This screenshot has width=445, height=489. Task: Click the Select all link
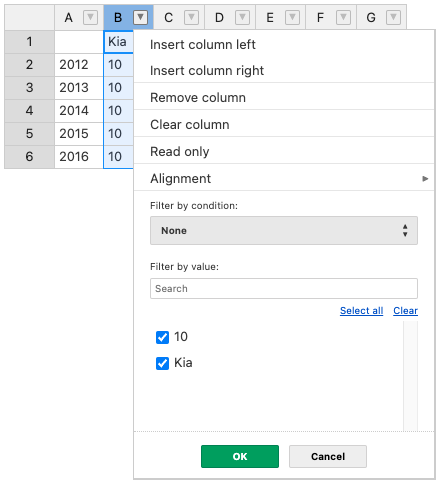(361, 311)
